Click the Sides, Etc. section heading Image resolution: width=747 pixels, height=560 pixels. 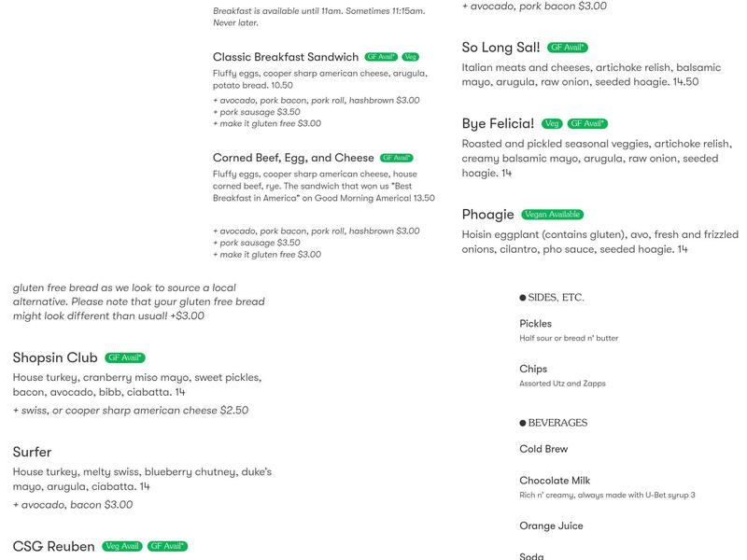coord(556,298)
